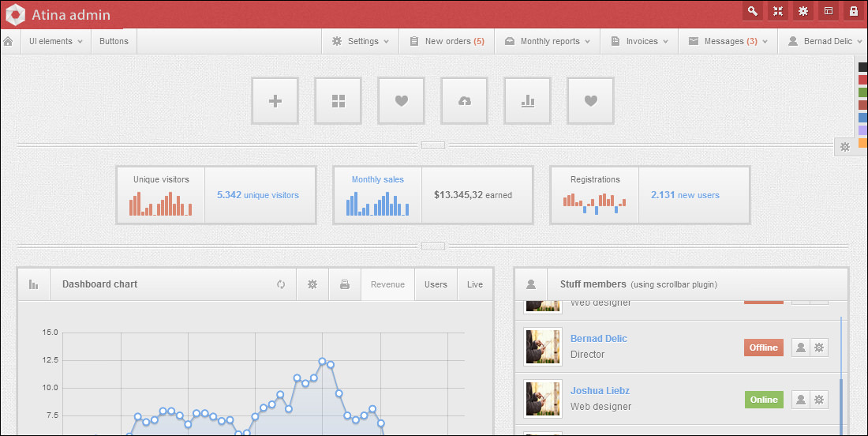The height and width of the screenshot is (436, 868).
Task: Toggle the fullscreen collapse arrows icon
Action: pyautogui.click(x=778, y=11)
